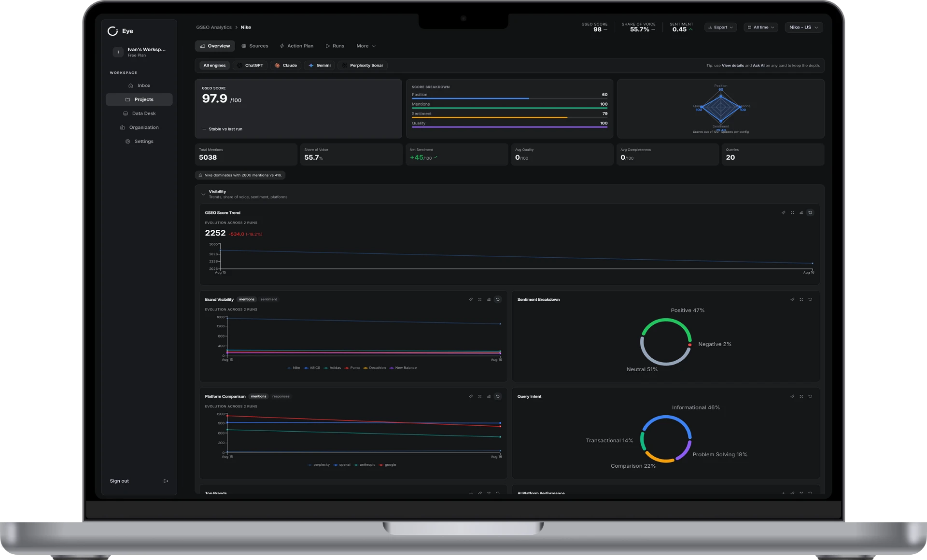Click Ask AI sparkle icon on Sentiment Breakdown
The image size is (927, 560).
click(792, 299)
